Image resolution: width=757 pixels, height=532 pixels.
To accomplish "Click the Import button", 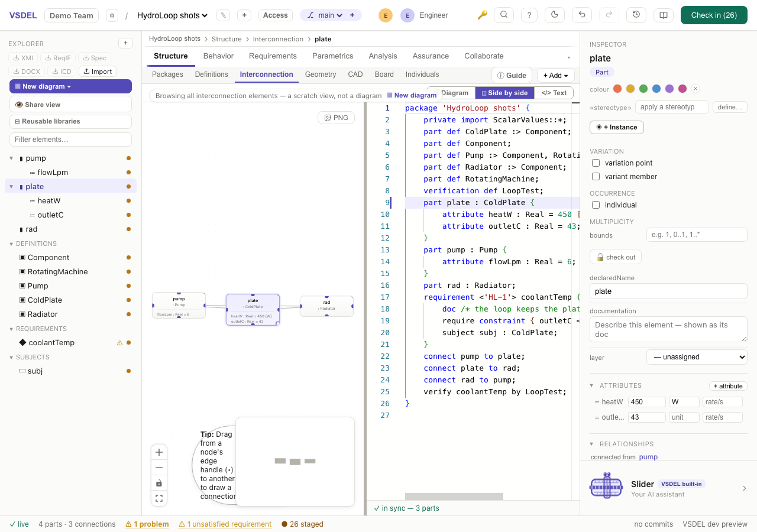I will tap(98, 72).
